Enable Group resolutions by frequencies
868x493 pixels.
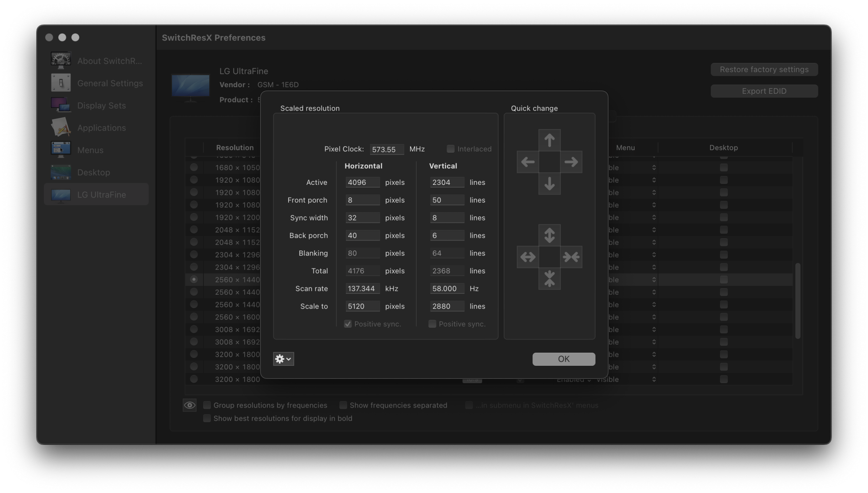[207, 405]
